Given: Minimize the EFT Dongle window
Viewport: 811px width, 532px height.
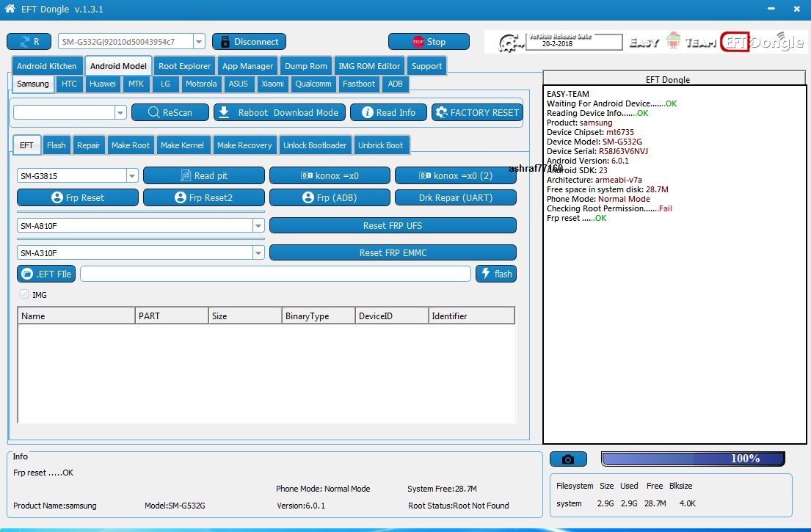Looking at the screenshot, I should click(x=771, y=9).
